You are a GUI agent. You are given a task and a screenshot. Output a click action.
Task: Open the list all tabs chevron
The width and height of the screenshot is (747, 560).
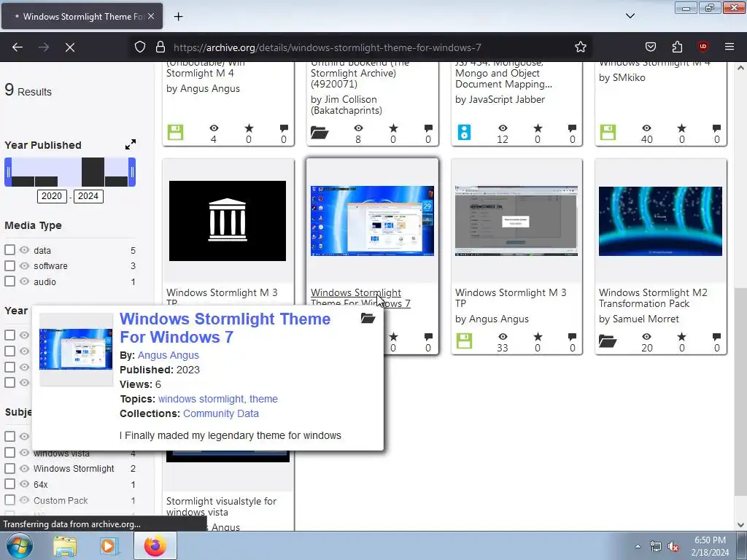pos(630,16)
